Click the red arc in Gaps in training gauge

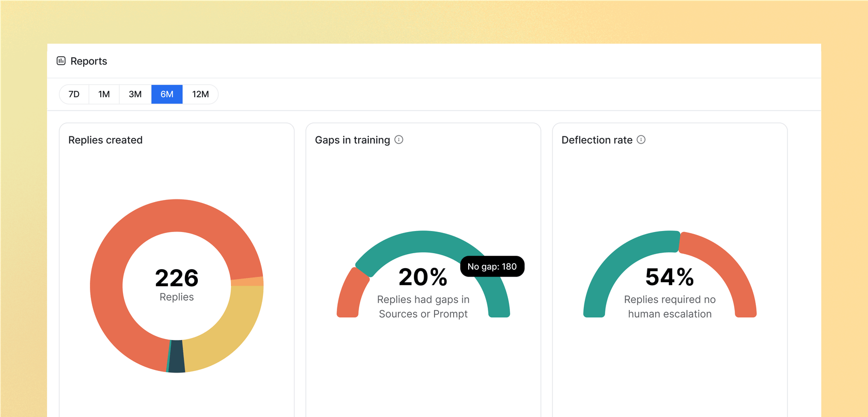tap(350, 295)
